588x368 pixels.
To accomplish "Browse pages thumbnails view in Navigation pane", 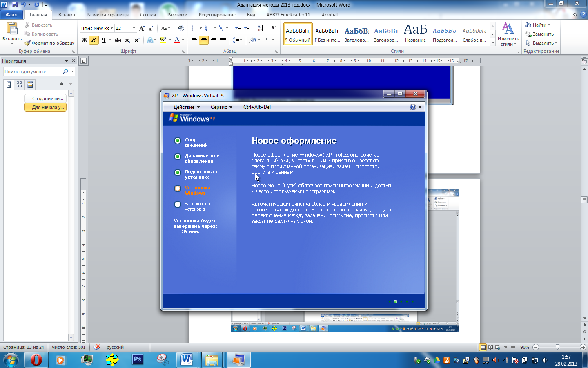I will pyautogui.click(x=19, y=84).
